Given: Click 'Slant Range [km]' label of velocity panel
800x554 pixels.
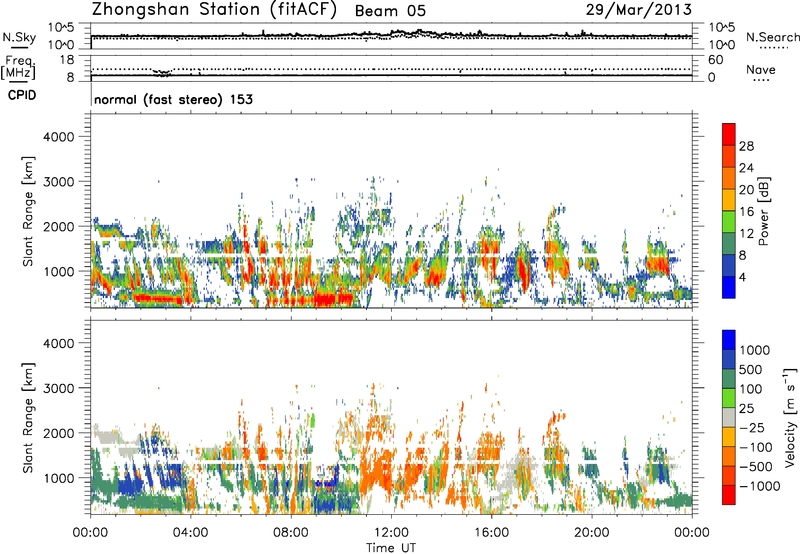Looking at the screenshot, I should [x=28, y=417].
